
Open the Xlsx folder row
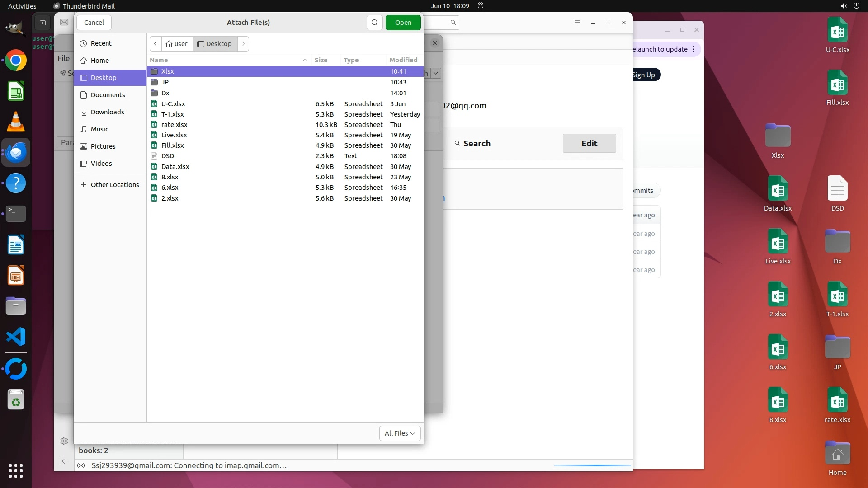[168, 71]
